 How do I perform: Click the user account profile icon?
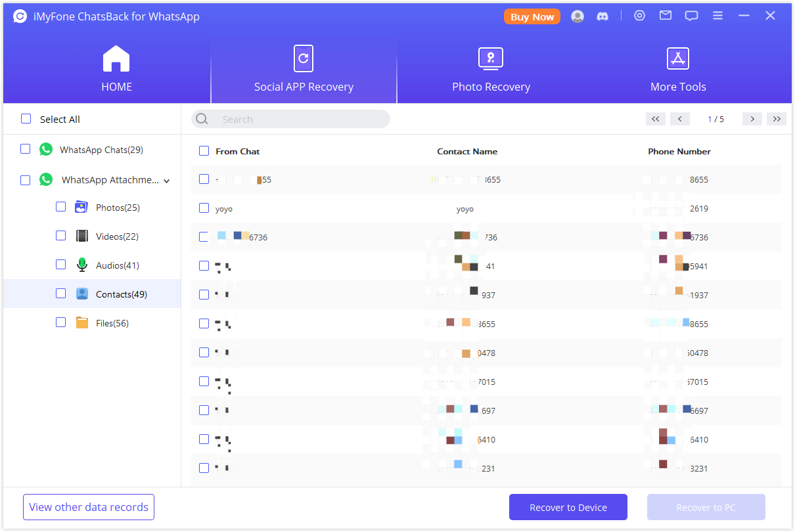click(x=578, y=16)
